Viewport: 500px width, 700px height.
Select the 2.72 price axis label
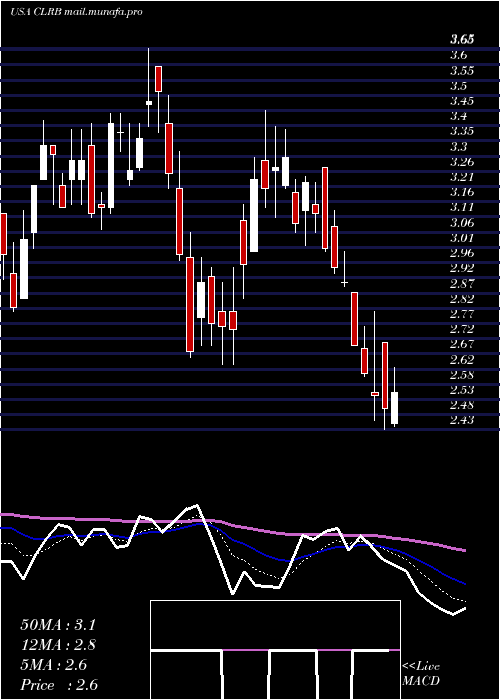462,329
